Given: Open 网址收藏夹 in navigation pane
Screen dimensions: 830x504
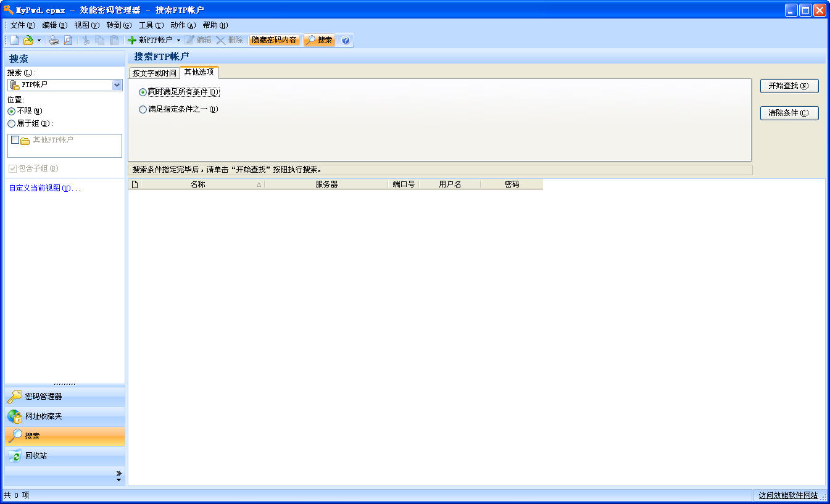Looking at the screenshot, I should pyautogui.click(x=65, y=416).
